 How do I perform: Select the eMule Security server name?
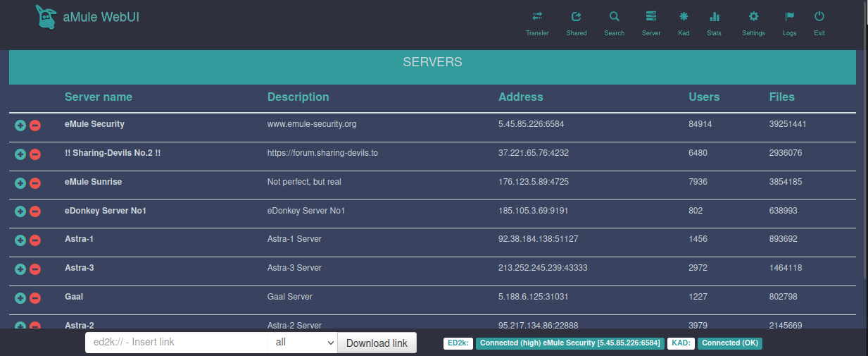click(x=94, y=124)
